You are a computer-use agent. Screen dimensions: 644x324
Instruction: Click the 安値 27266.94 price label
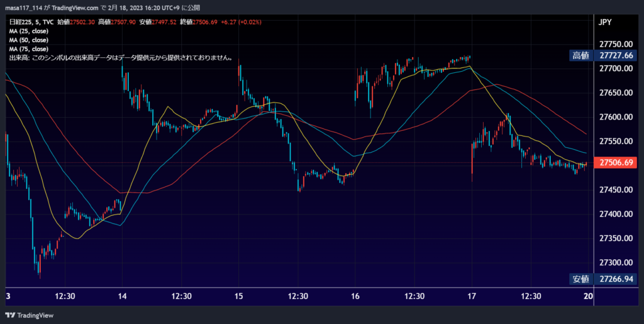coord(603,279)
